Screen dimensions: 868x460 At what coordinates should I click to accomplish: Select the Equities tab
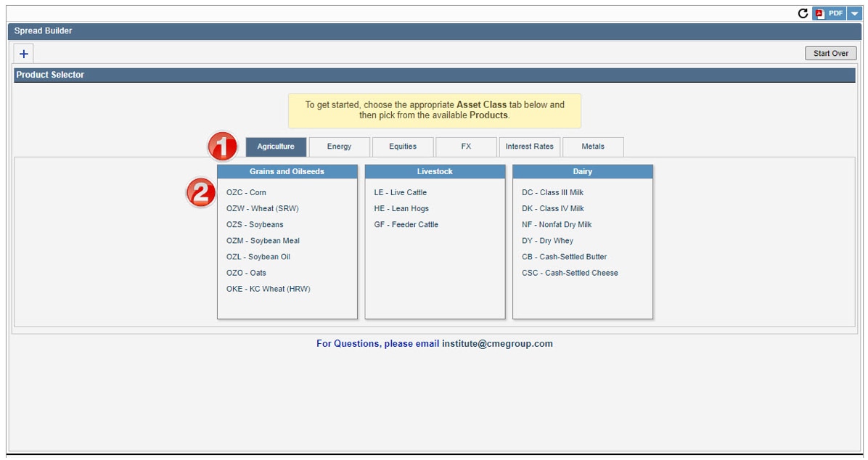403,147
